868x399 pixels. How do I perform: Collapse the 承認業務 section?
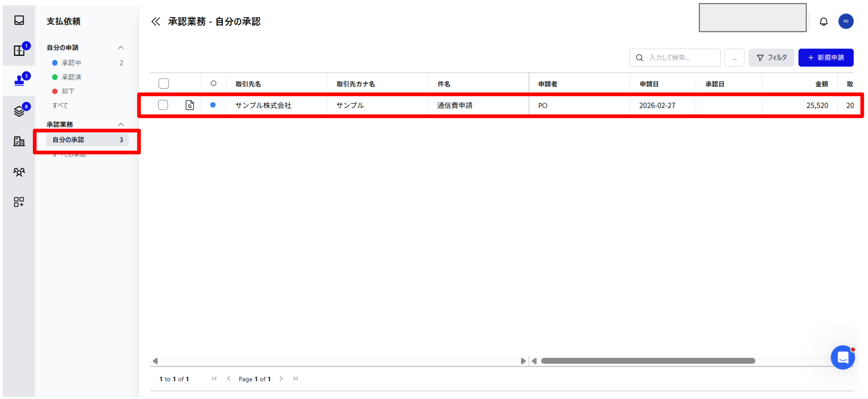pyautogui.click(x=121, y=124)
